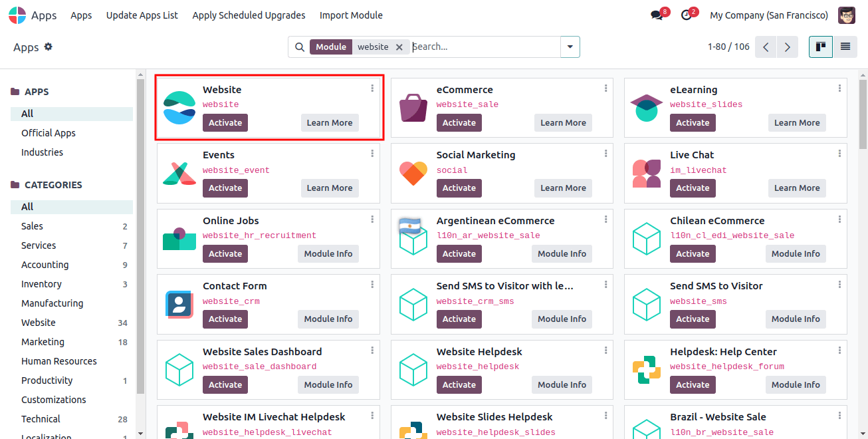Click the Social Marketing heart icon
The width and height of the screenshot is (868, 439).
click(413, 173)
